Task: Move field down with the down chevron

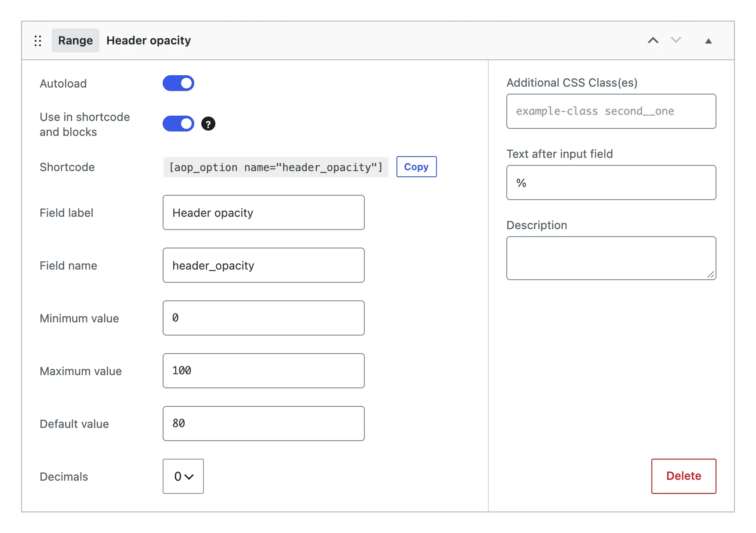Action: click(x=676, y=40)
